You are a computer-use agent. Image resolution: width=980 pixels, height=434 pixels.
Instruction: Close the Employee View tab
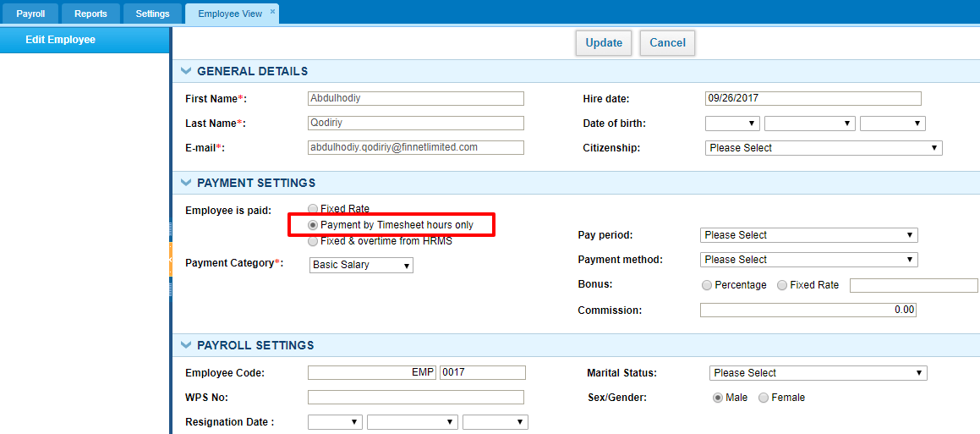[272, 11]
